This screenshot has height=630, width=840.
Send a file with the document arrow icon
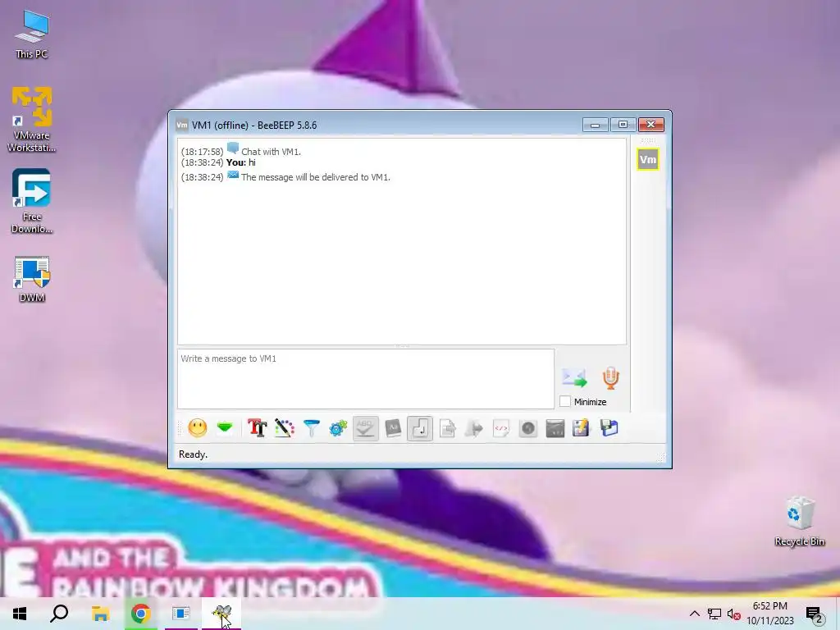click(447, 428)
